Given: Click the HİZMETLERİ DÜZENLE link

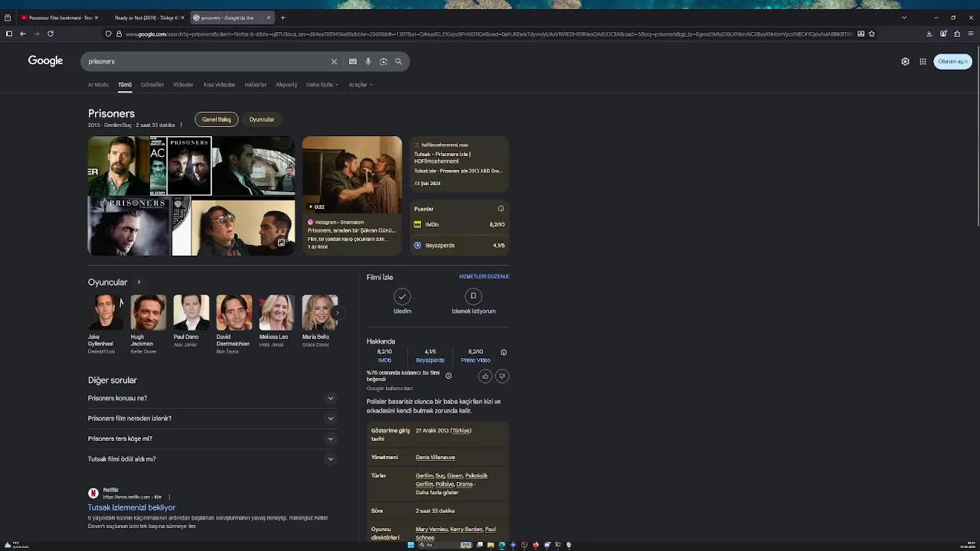Looking at the screenshot, I should click(x=484, y=276).
